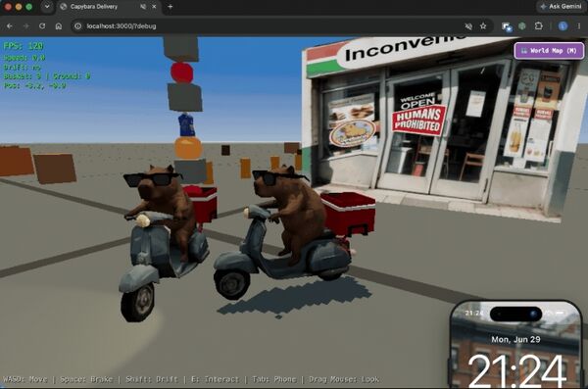Open a new browser tab

pos(171,7)
